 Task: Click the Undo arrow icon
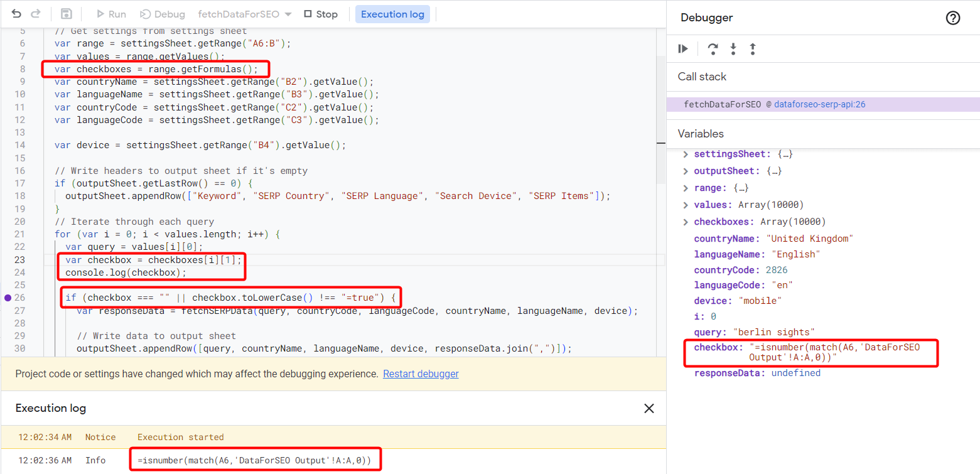(x=17, y=14)
